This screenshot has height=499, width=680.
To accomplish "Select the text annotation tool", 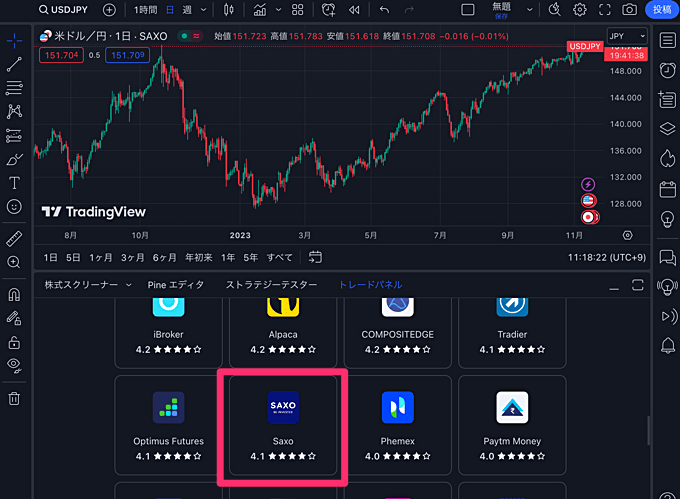I will tap(14, 183).
